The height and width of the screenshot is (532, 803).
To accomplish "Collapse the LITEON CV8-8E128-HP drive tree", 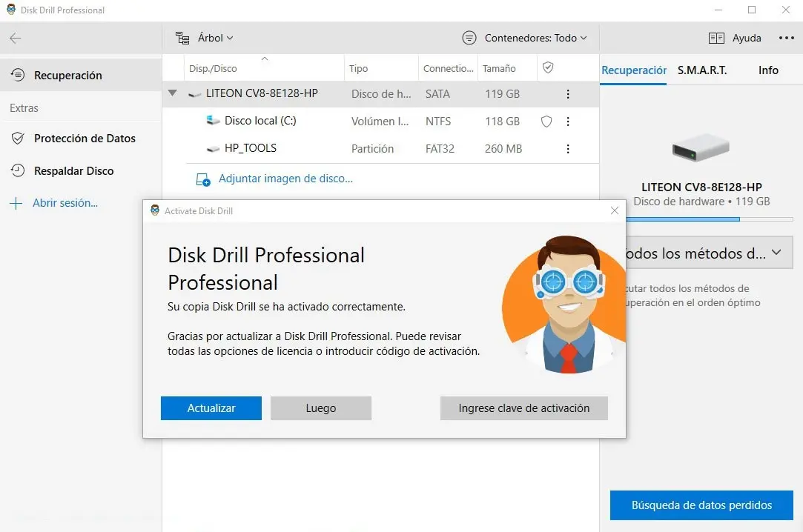I will [173, 94].
